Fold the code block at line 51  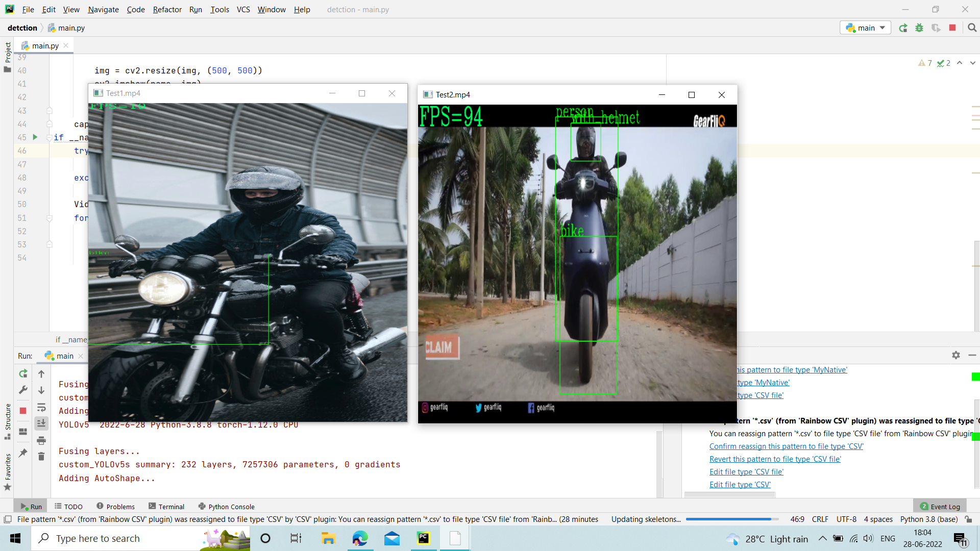tap(50, 218)
